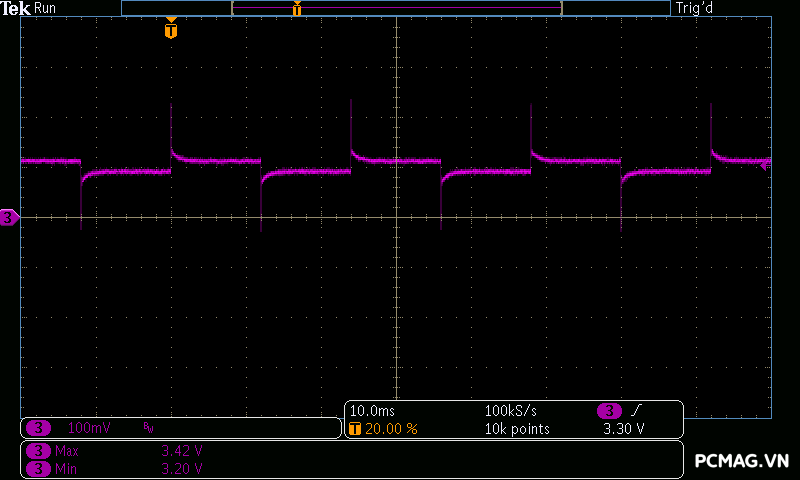This screenshot has height=480, width=800.
Task: Click the orange trigger position T marker
Action: (x=171, y=30)
